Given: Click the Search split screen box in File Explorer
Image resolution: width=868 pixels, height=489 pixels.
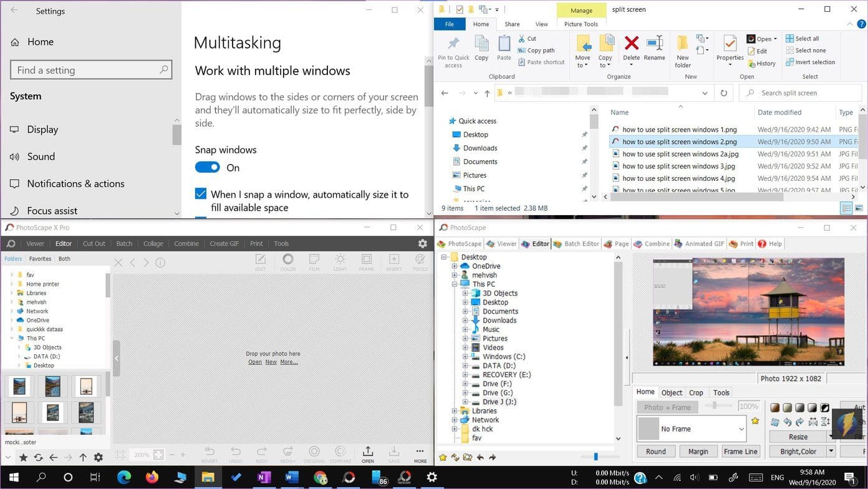Looking at the screenshot, I should [x=801, y=93].
